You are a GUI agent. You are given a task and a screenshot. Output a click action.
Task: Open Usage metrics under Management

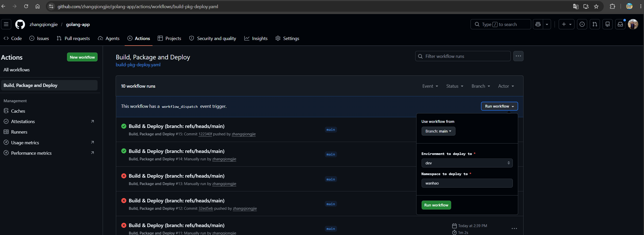point(49,143)
